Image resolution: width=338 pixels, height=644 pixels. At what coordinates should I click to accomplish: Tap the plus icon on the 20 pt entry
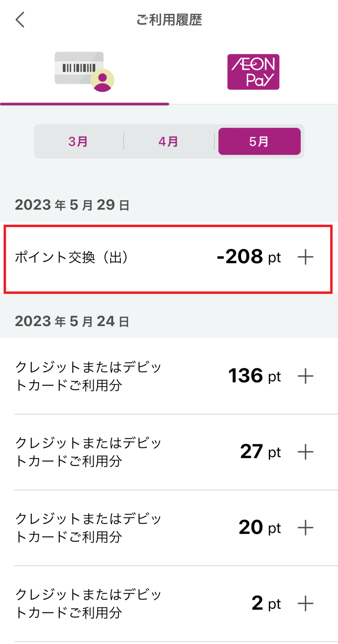[305, 527]
